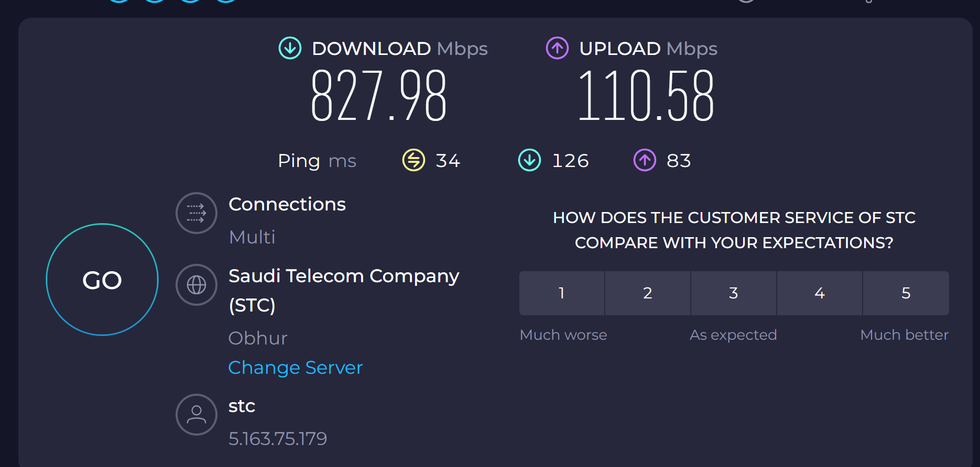Select rating 3 for As expected
980x467 pixels.
(x=733, y=293)
